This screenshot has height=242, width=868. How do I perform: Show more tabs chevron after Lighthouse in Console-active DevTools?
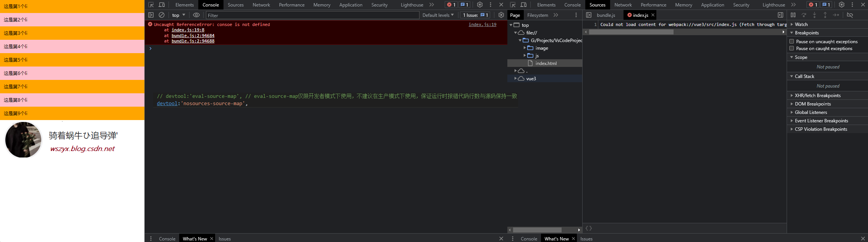tap(432, 5)
